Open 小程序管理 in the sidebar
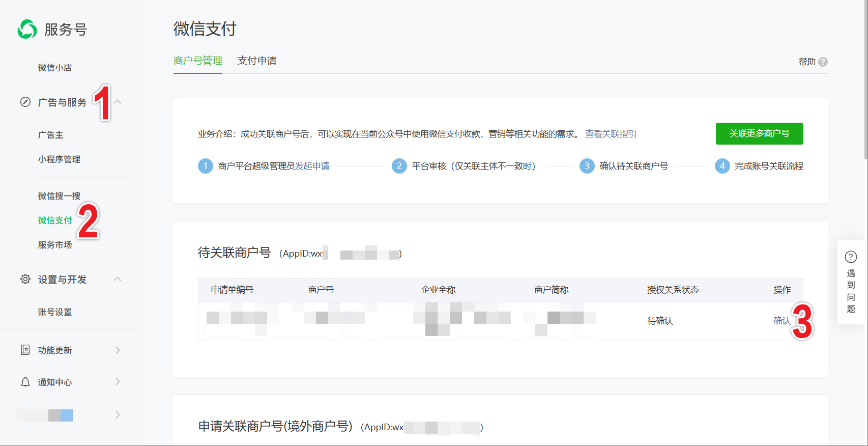This screenshot has width=868, height=446. click(x=59, y=159)
